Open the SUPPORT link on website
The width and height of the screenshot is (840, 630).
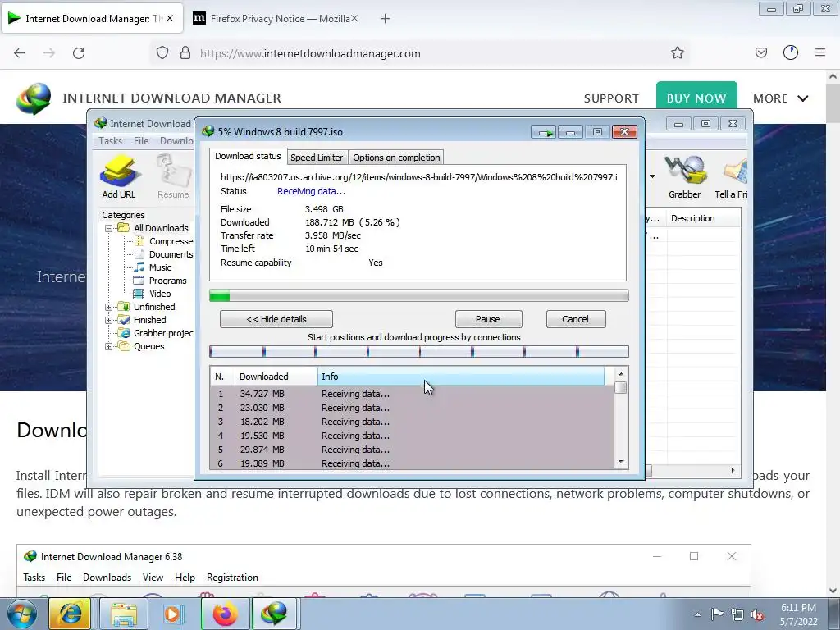pyautogui.click(x=611, y=98)
